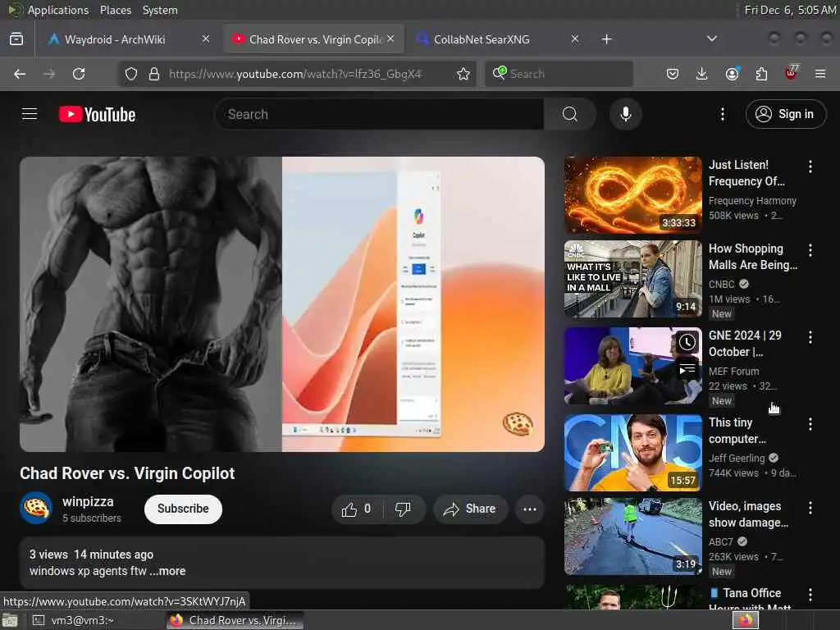
Task: Click the YouTube search input field
Action: click(379, 114)
